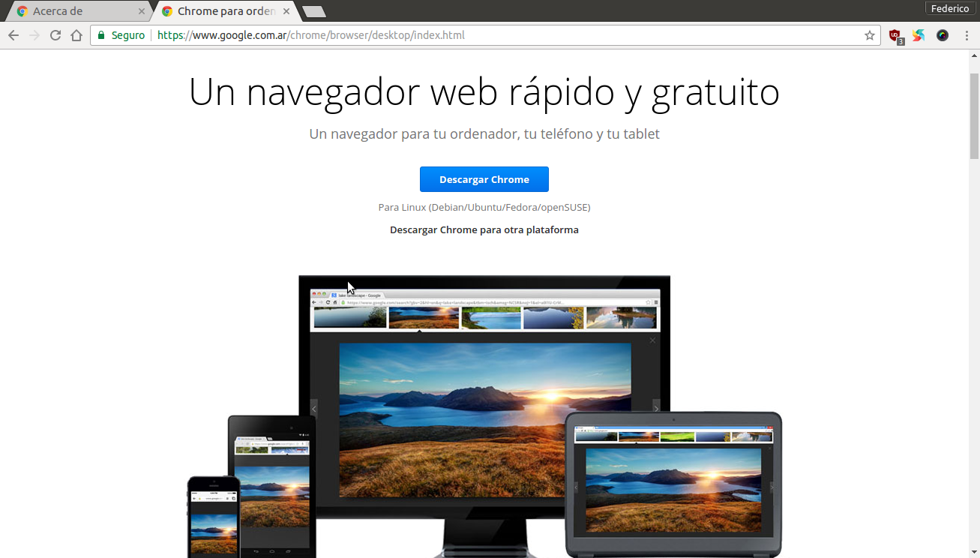The image size is (980, 558).
Task: Click the subtitle about ordenador, teléfono y tablet
Action: [x=484, y=134]
